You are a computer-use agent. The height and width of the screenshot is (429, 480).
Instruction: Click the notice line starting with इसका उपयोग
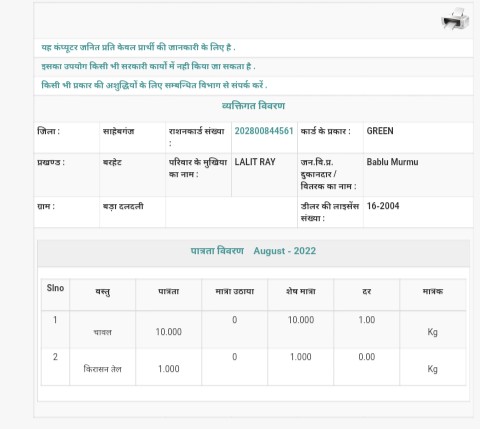tap(148, 66)
